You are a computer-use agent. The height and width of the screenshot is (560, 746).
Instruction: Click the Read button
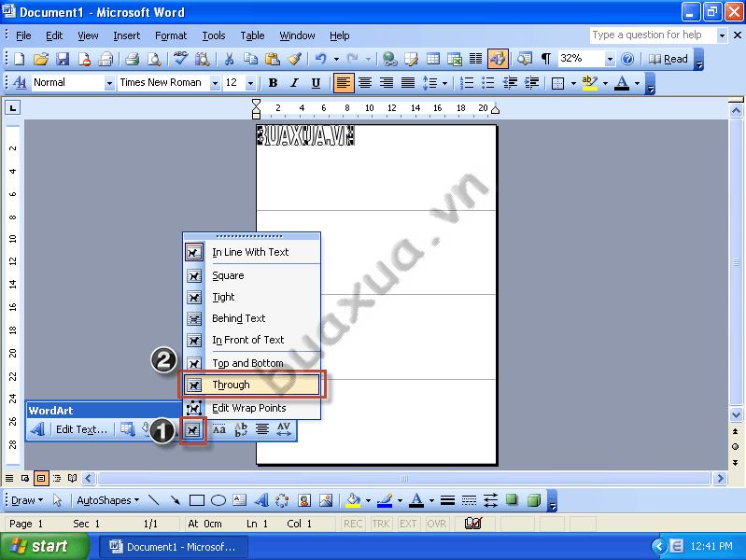pos(669,59)
